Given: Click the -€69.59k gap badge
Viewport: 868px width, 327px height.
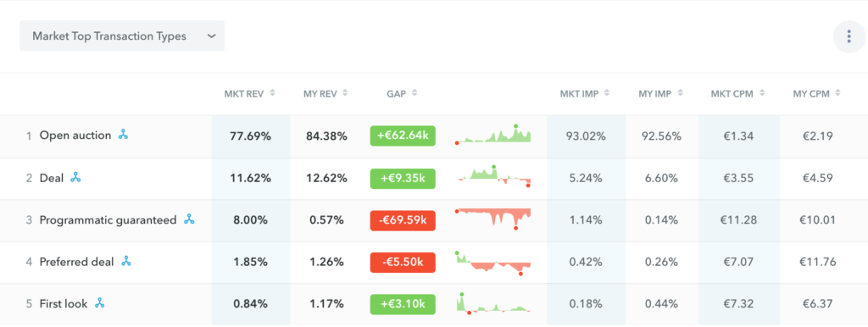Looking at the screenshot, I should pos(403,220).
